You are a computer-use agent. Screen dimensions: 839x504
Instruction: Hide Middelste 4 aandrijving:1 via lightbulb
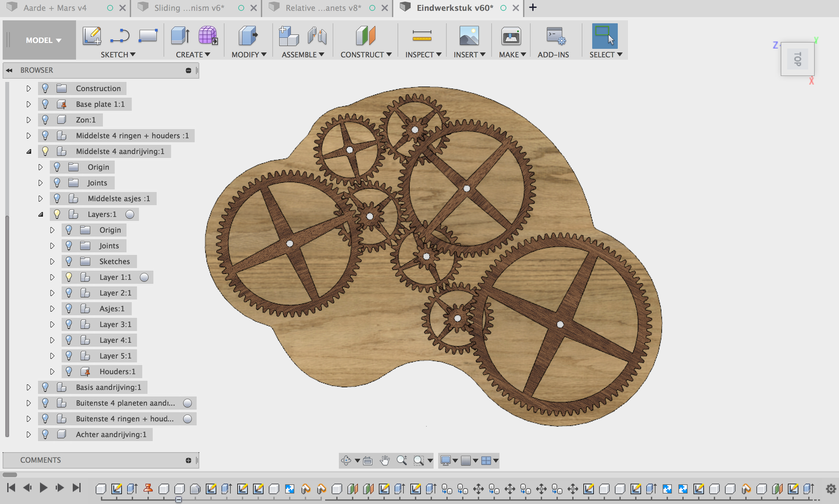click(x=45, y=151)
